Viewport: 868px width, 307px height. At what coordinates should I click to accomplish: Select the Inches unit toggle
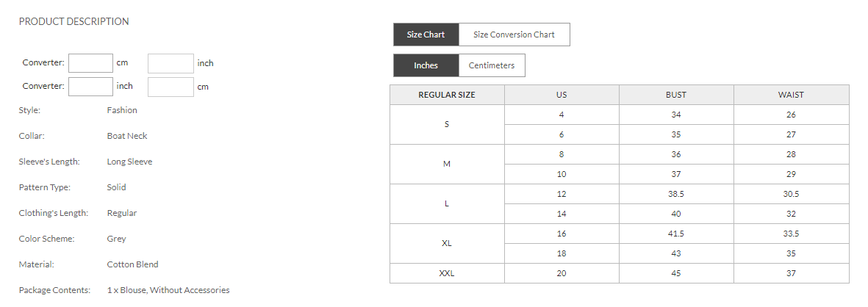(x=426, y=65)
